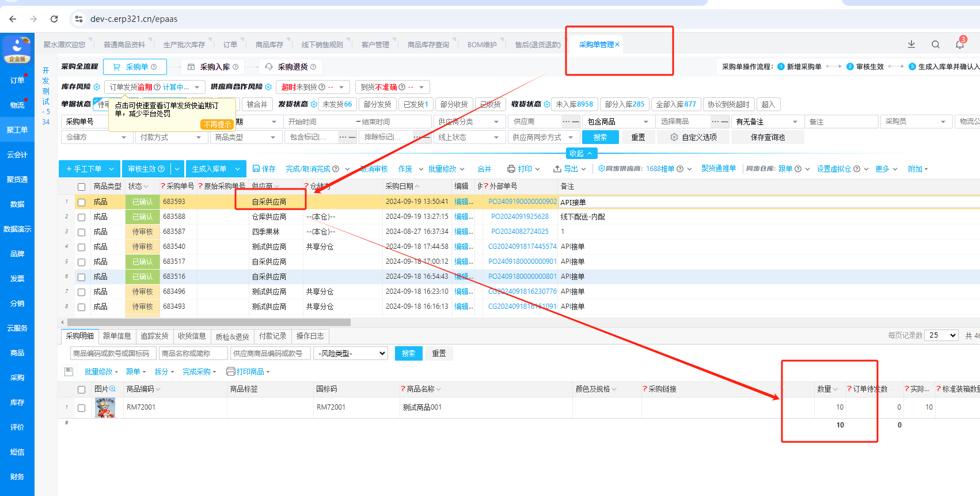Collapse the filter area via 收起
This screenshot has height=496, width=980.
581,153
